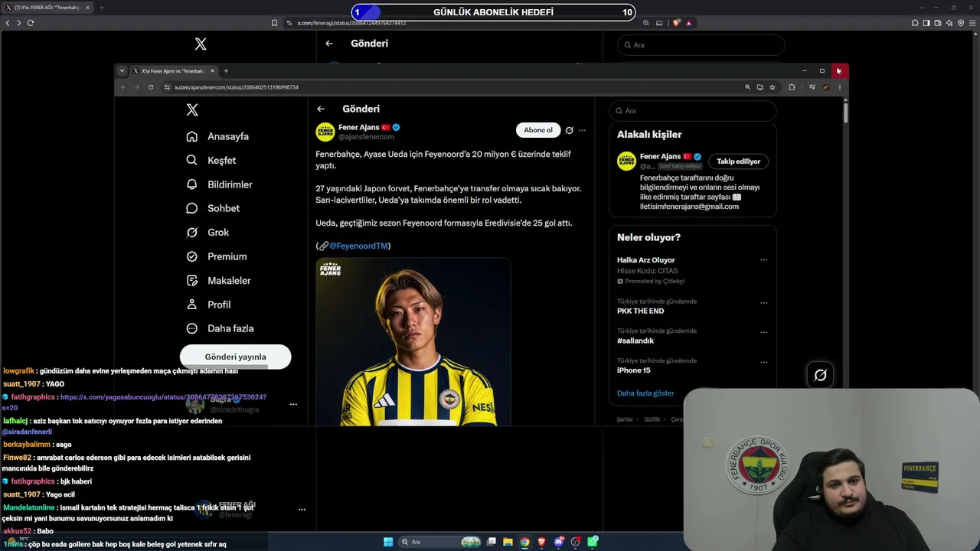This screenshot has height=551, width=980.
Task: Click the X logo in front window
Action: pyautogui.click(x=192, y=110)
